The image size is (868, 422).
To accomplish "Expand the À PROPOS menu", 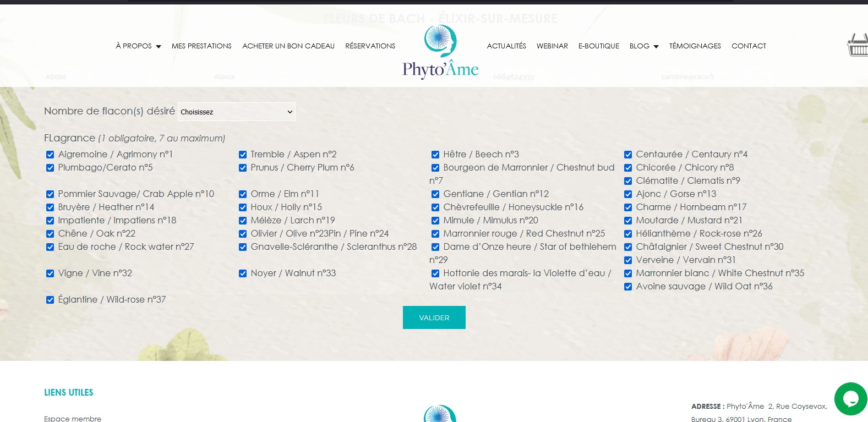I will pyautogui.click(x=138, y=46).
